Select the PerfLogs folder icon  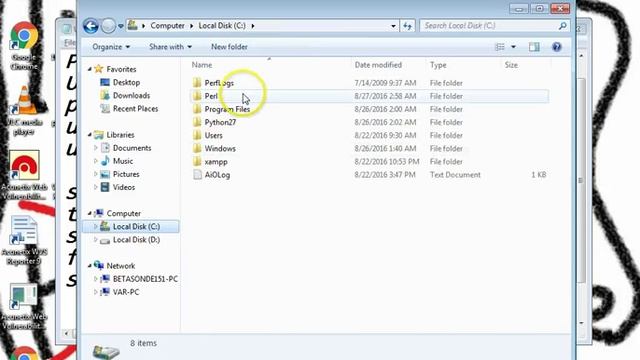197,83
